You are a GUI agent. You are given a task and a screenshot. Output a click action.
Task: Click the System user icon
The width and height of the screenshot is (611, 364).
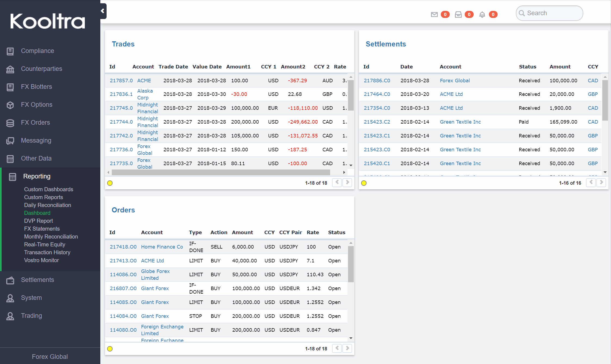click(x=10, y=298)
